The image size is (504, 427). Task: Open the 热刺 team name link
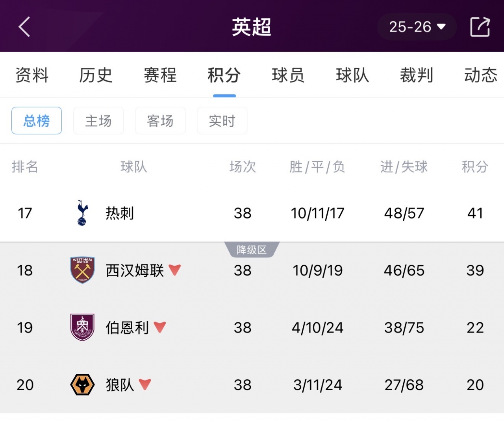pos(120,213)
